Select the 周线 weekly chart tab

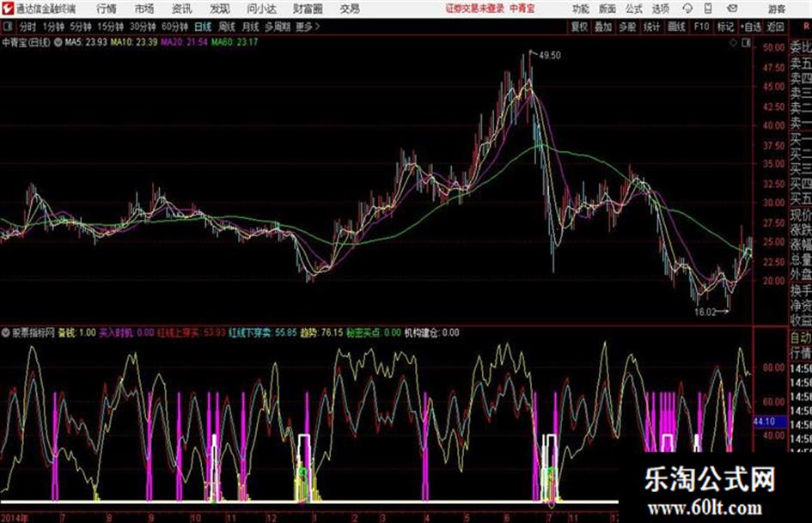(227, 27)
